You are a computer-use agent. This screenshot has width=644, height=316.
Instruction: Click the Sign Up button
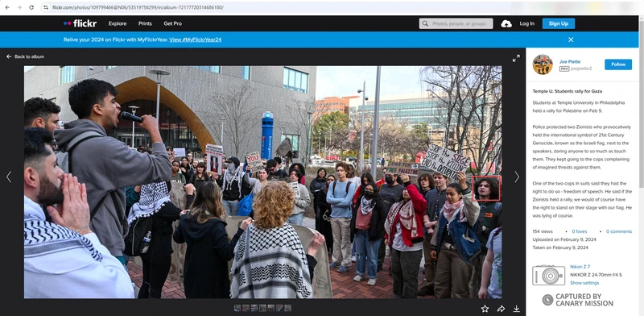point(558,23)
